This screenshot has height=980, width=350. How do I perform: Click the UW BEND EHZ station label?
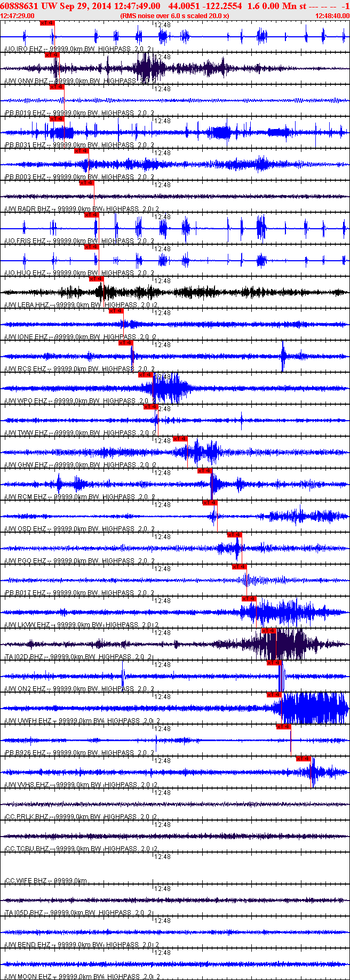pos(28,945)
